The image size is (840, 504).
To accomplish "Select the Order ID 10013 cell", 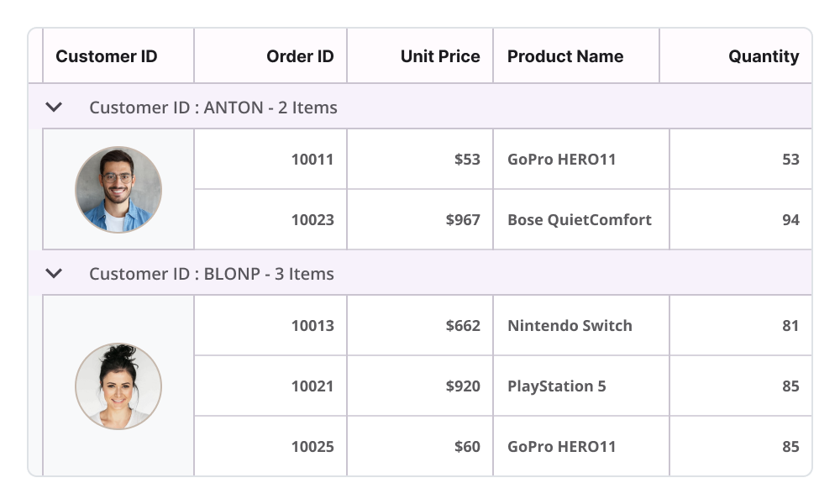I will tap(312, 326).
